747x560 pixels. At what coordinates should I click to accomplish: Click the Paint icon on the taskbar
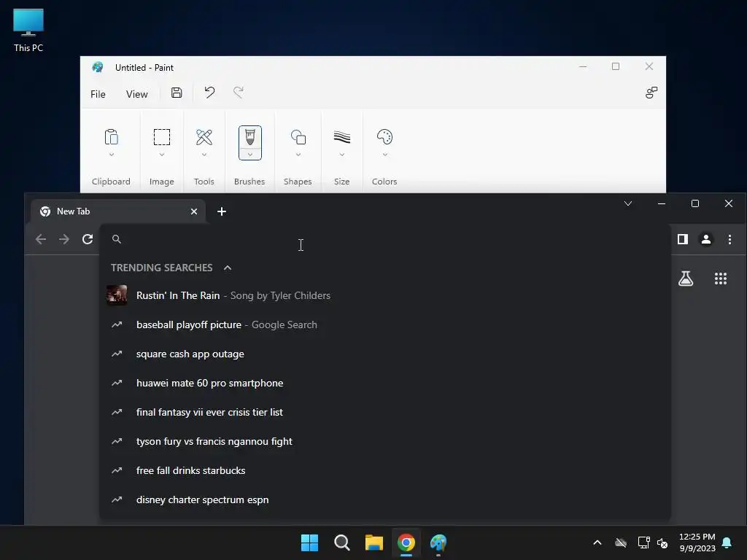438,542
